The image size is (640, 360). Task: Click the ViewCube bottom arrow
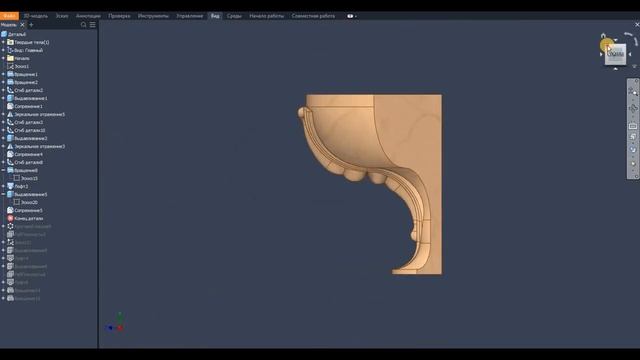616,69
